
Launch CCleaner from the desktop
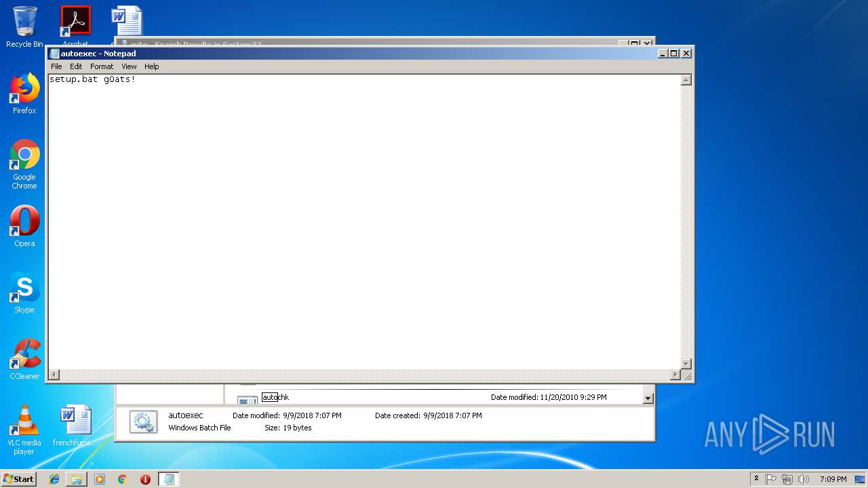24,359
